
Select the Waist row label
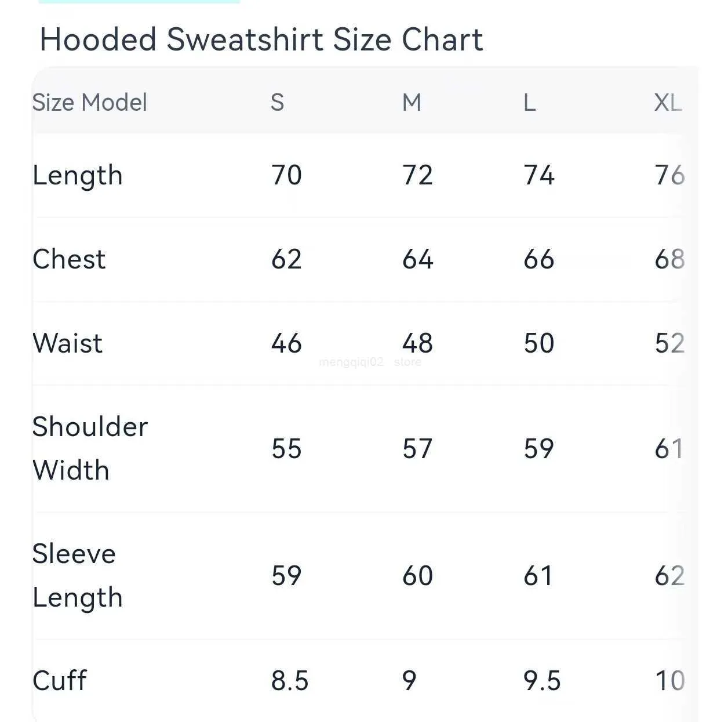point(68,343)
